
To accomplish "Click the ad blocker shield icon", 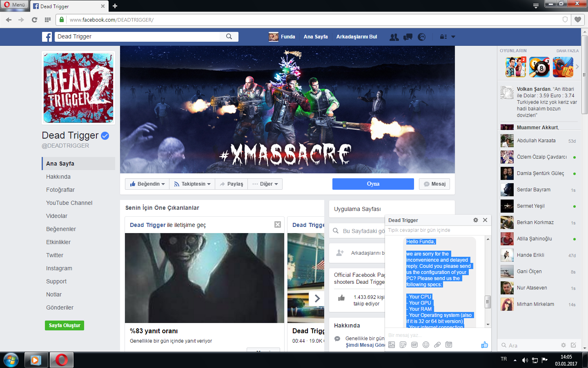I will pos(565,20).
